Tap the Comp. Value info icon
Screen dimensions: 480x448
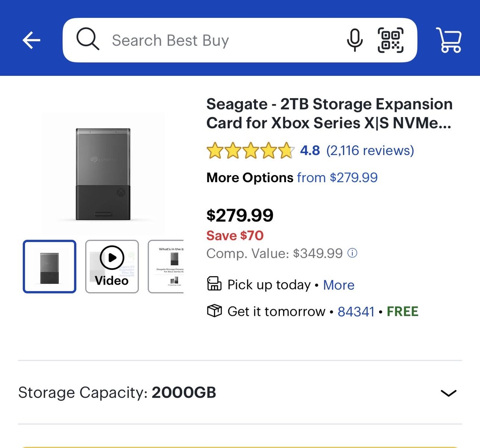[x=352, y=253]
